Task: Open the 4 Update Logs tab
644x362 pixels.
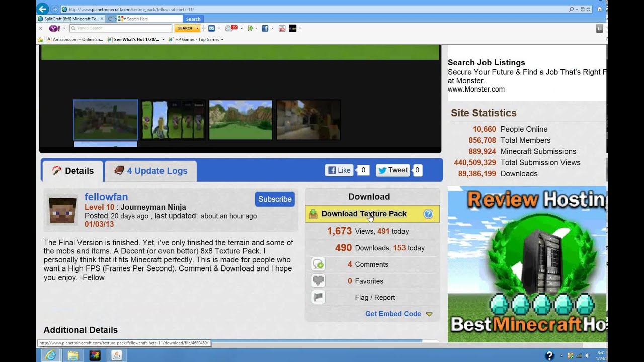Action: click(x=150, y=171)
